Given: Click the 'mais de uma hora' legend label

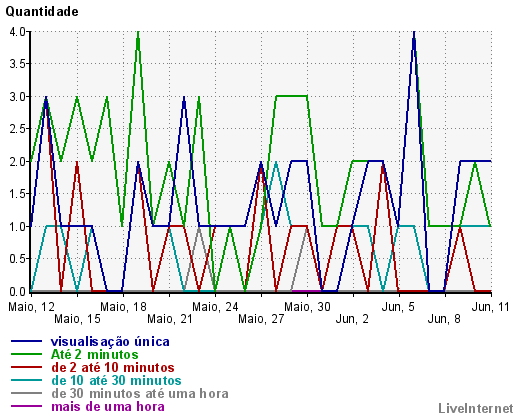Looking at the screenshot, I should [x=108, y=407].
